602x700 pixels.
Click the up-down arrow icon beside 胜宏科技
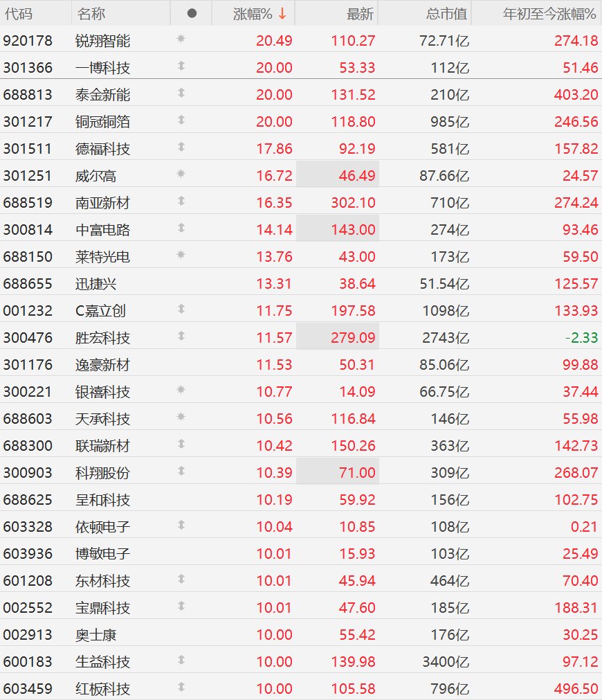pos(181,336)
